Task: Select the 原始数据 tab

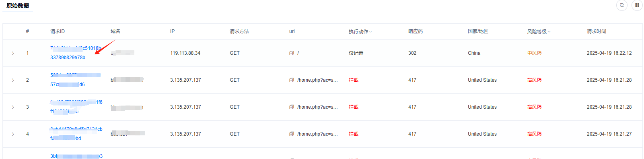Action: [18, 6]
